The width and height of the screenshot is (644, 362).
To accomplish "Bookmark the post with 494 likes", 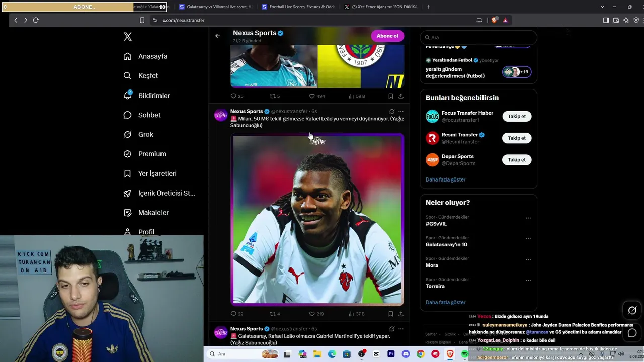I will (x=390, y=96).
